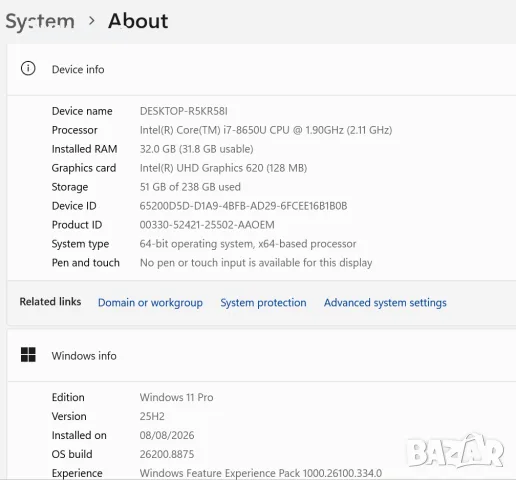Click the System breadcrumb link
This screenshot has width=516, height=480.
tap(40, 21)
